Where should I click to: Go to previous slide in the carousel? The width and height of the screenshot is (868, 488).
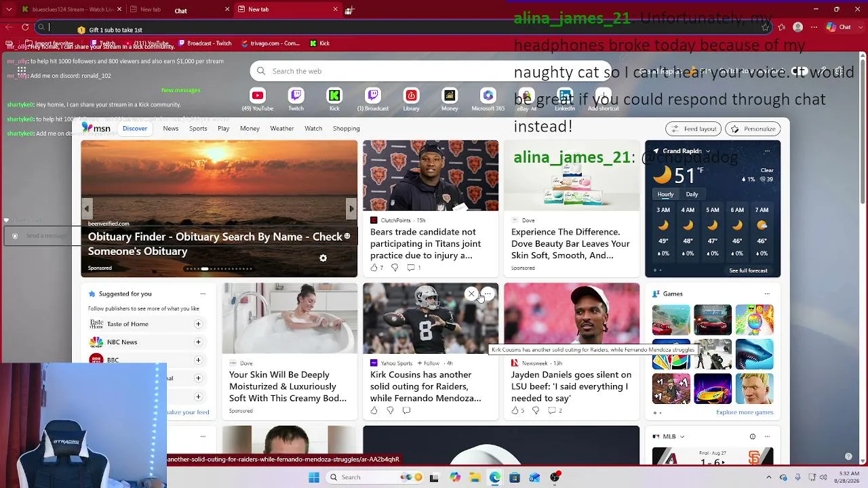click(87, 209)
